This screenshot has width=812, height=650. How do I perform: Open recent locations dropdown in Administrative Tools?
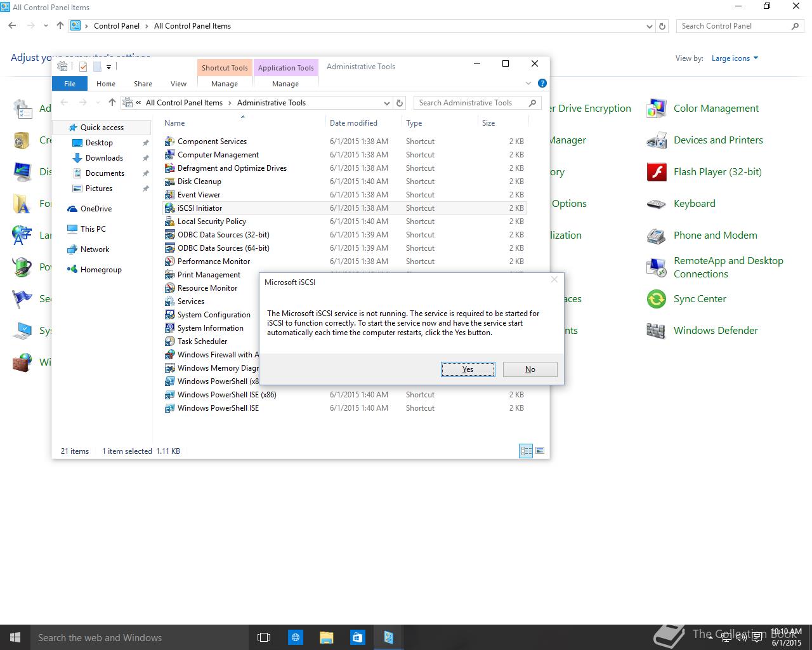click(98, 103)
